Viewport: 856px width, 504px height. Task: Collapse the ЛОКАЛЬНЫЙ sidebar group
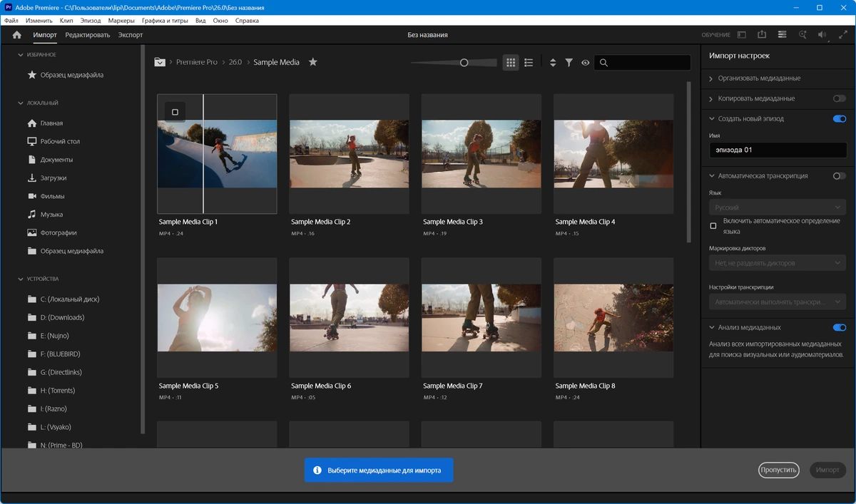[x=20, y=103]
